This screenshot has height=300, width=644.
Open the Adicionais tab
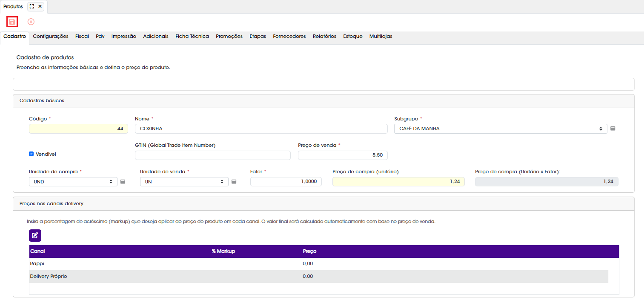coord(156,37)
